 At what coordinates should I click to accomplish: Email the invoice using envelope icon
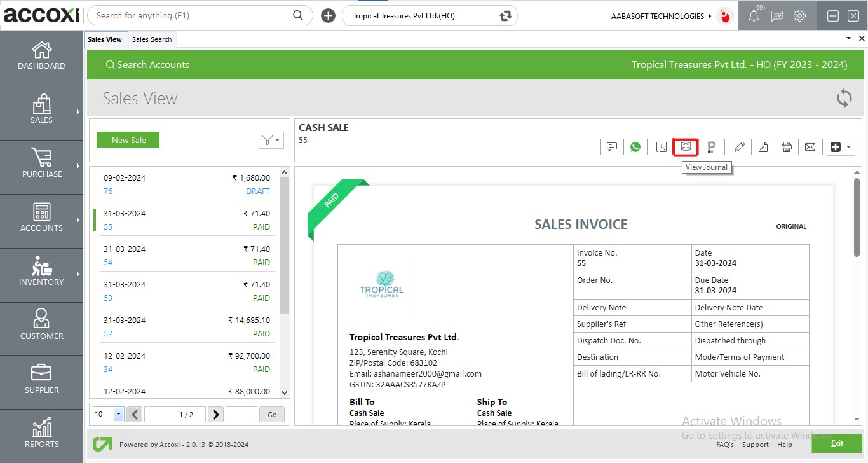pos(810,147)
